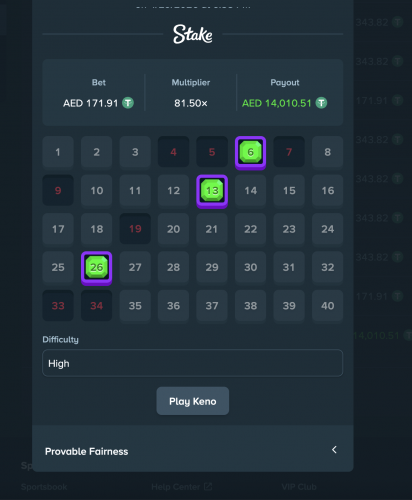
Task: Toggle keno tile number 25
Action: [x=58, y=267]
